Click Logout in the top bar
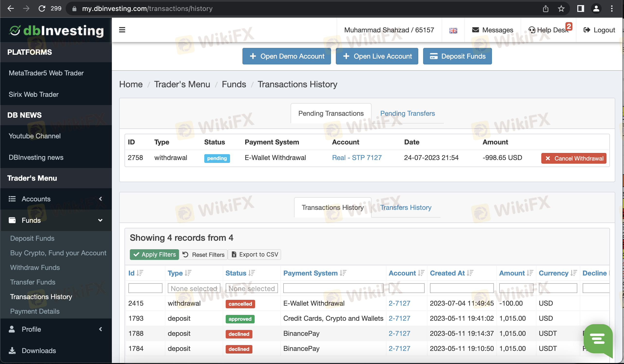Image resolution: width=624 pixels, height=364 pixels. point(599,30)
